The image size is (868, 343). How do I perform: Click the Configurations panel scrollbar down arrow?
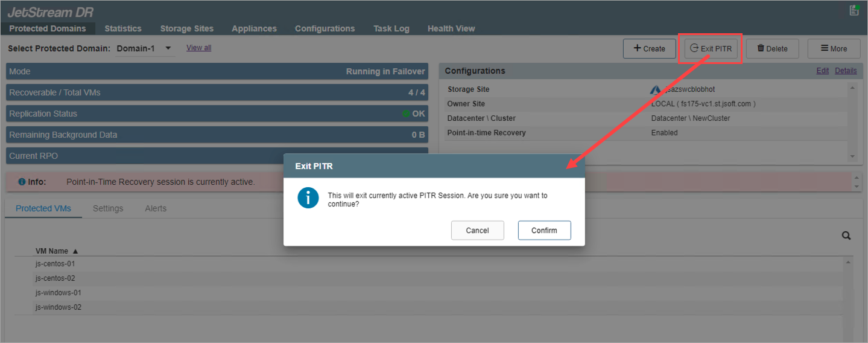(852, 156)
